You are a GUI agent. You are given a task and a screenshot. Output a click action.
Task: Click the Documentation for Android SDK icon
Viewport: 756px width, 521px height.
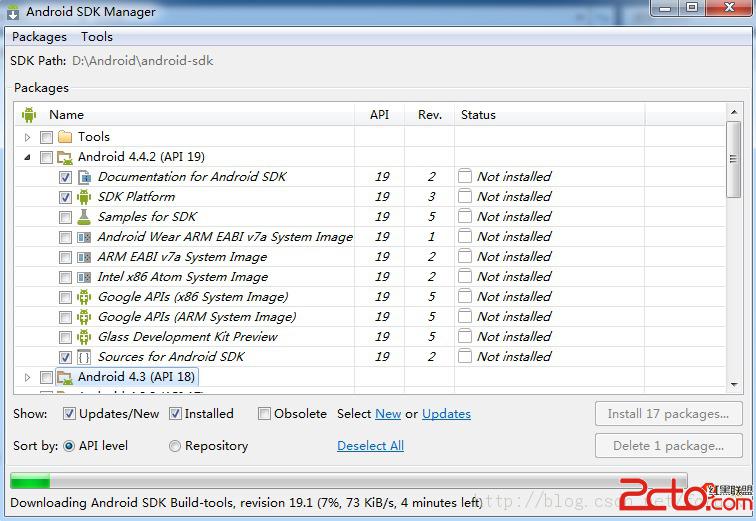point(84,177)
